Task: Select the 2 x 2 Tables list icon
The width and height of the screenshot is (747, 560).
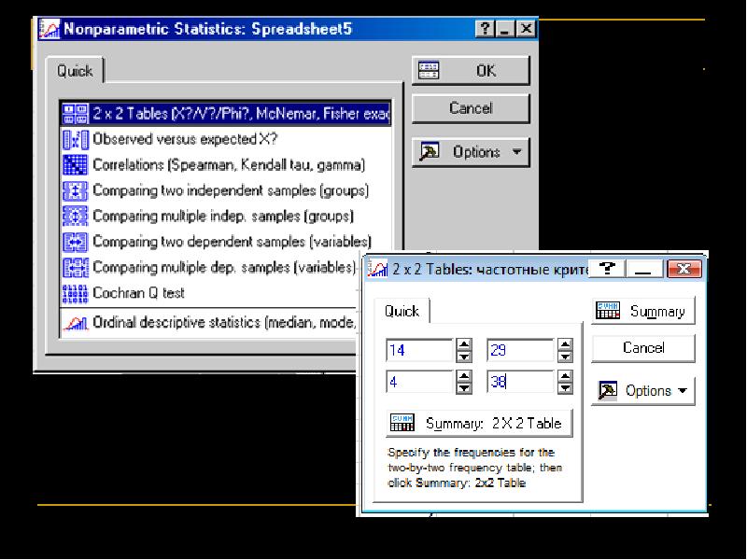Action: click(x=75, y=114)
